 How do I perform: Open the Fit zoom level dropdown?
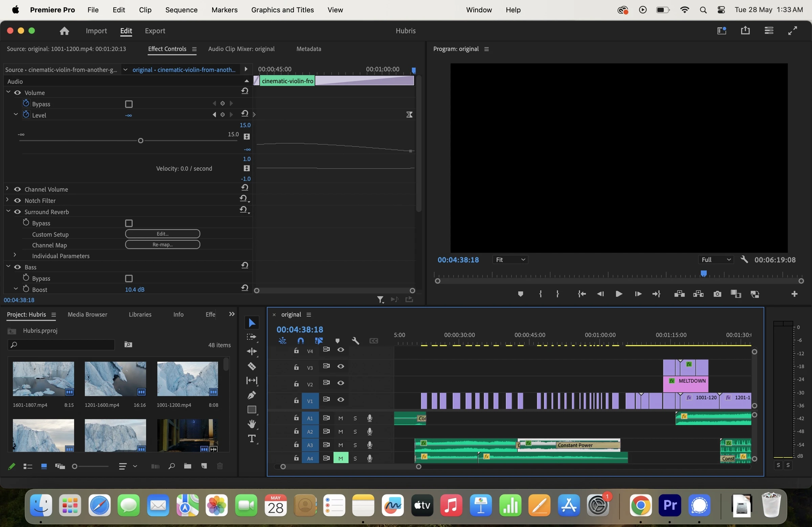pyautogui.click(x=510, y=260)
